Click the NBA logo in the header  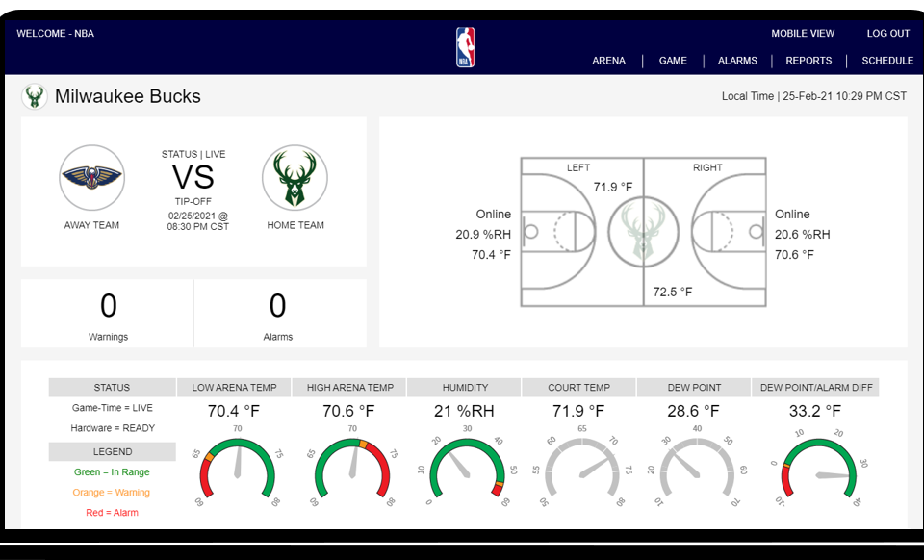[465, 47]
